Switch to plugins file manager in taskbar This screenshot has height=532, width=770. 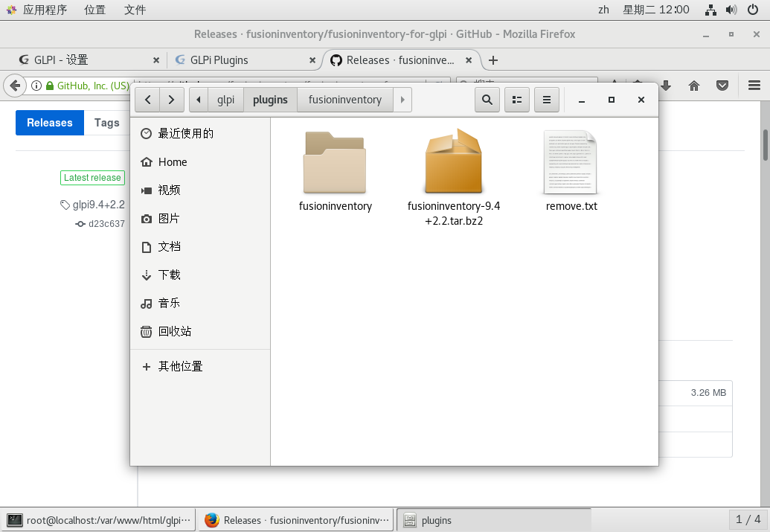(493, 520)
